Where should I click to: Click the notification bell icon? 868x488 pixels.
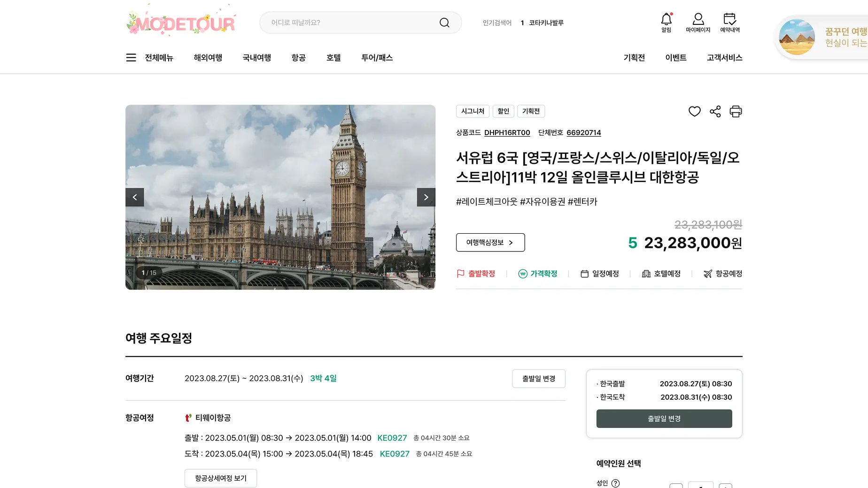(666, 20)
